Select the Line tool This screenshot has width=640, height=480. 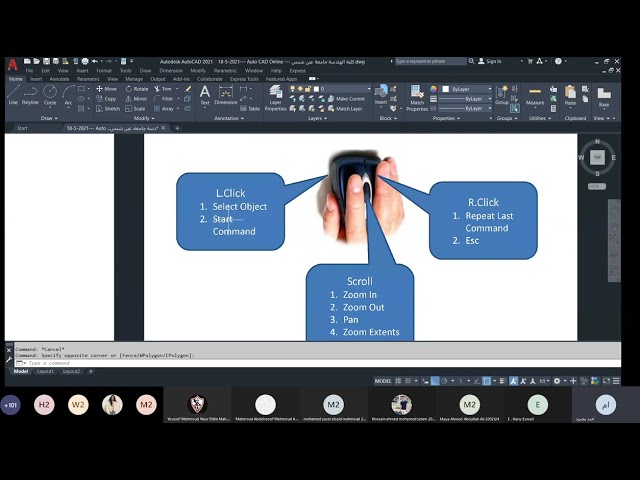[13, 95]
